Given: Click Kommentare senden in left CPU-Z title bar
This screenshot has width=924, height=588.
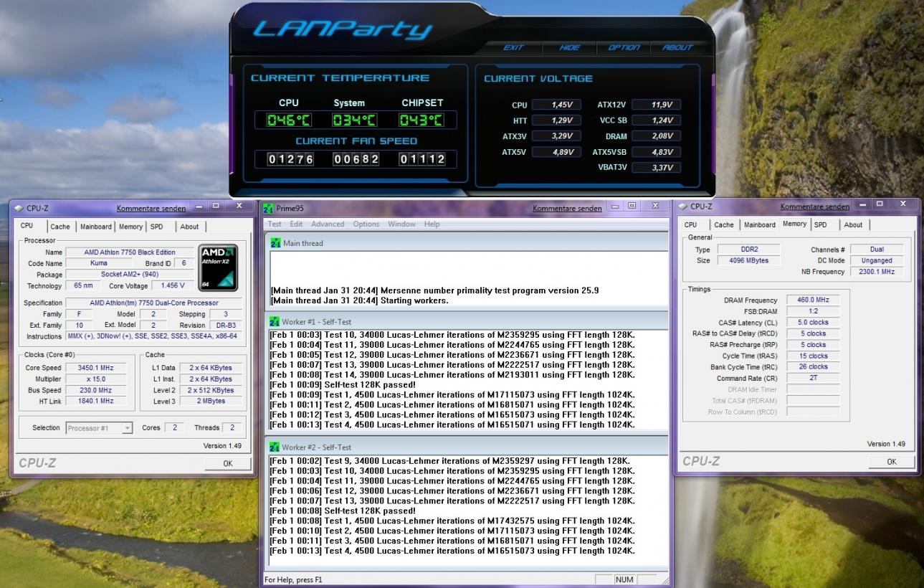Looking at the screenshot, I should [x=151, y=208].
